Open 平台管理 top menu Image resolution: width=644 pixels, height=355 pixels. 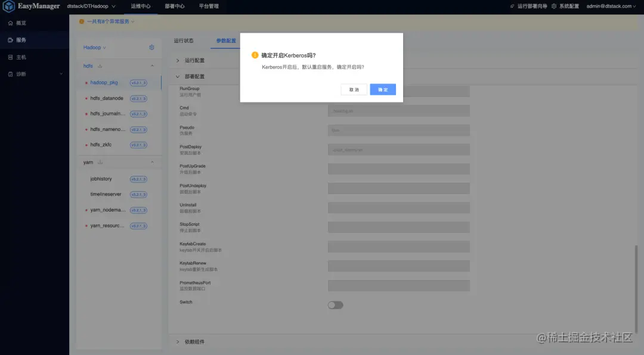[209, 6]
